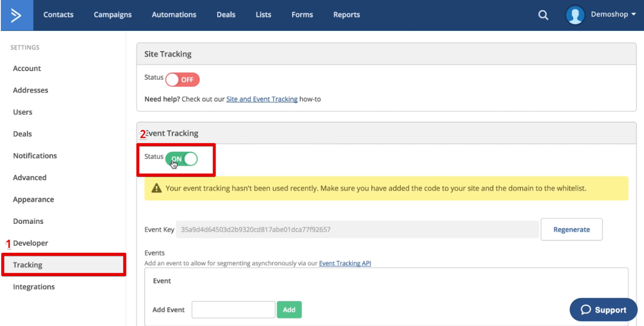Open the Support chat bubble

tap(603, 310)
